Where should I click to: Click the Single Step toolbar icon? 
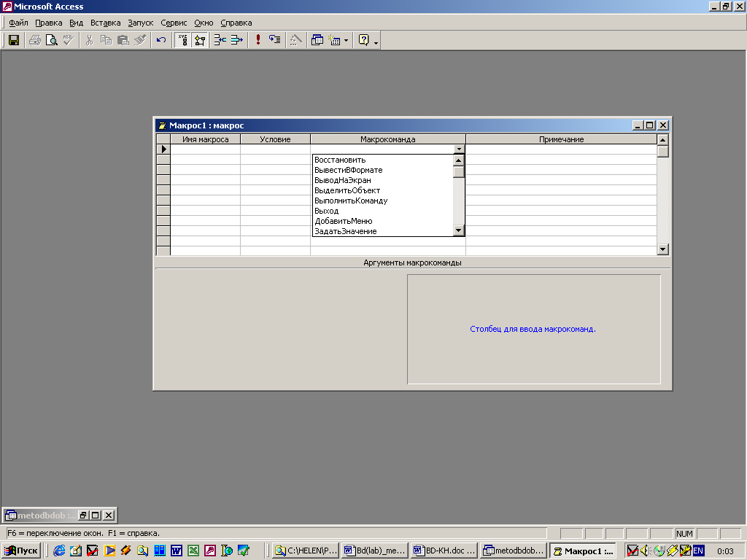click(x=274, y=40)
